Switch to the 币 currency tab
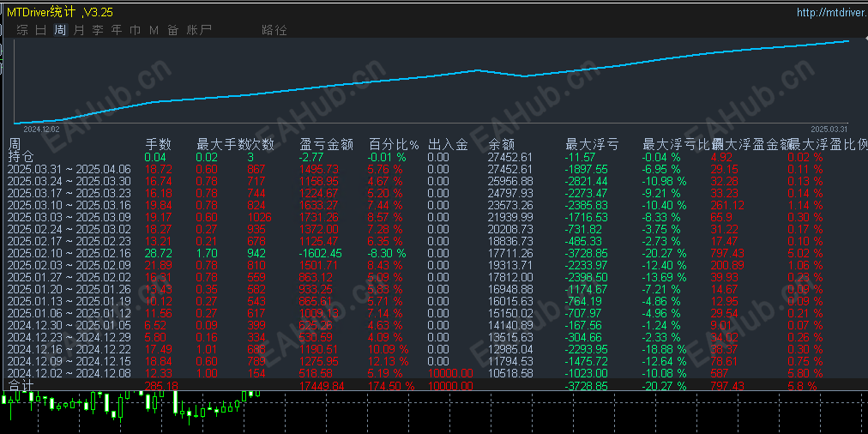Viewport: 868px width, 434px height. coord(135,30)
